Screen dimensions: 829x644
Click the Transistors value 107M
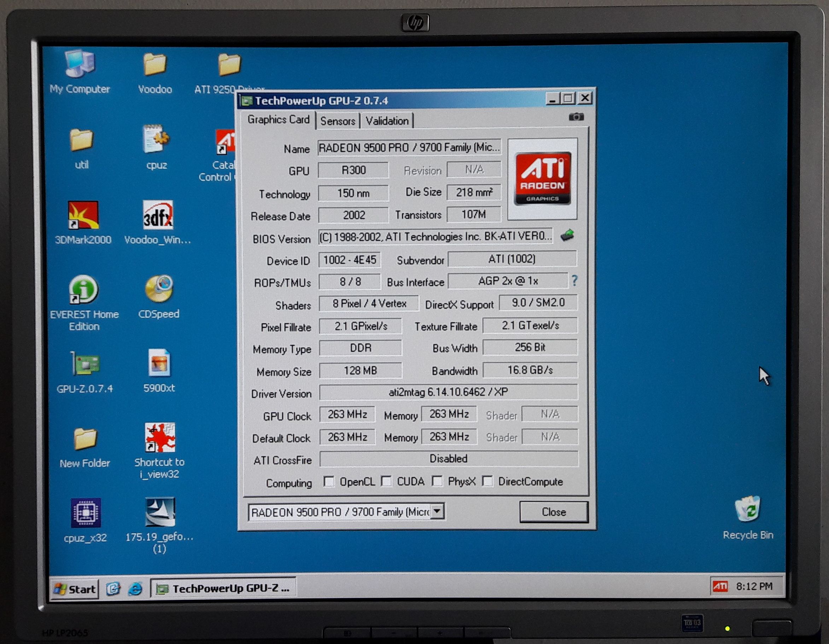[474, 215]
